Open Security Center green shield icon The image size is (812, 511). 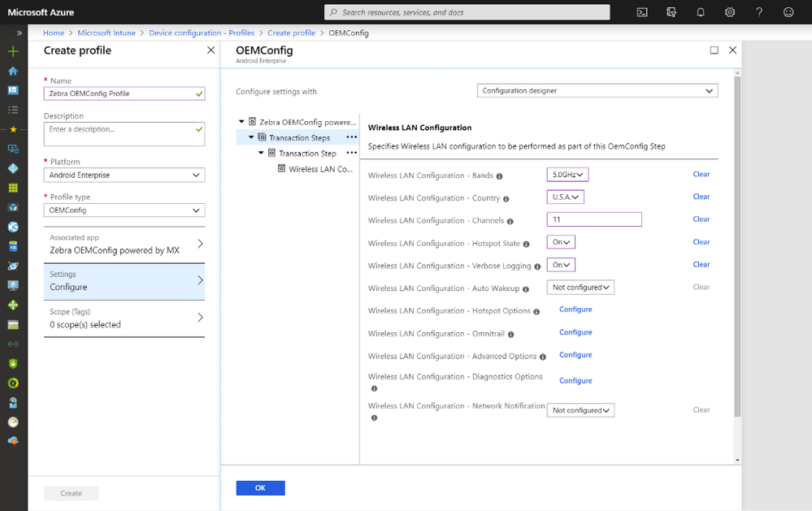(x=14, y=363)
